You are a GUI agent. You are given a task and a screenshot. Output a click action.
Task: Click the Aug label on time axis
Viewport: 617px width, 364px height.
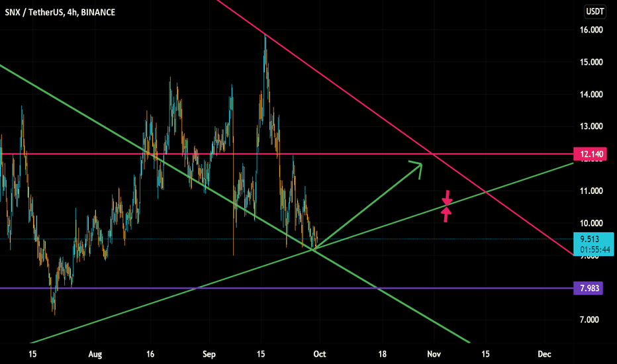coord(95,354)
